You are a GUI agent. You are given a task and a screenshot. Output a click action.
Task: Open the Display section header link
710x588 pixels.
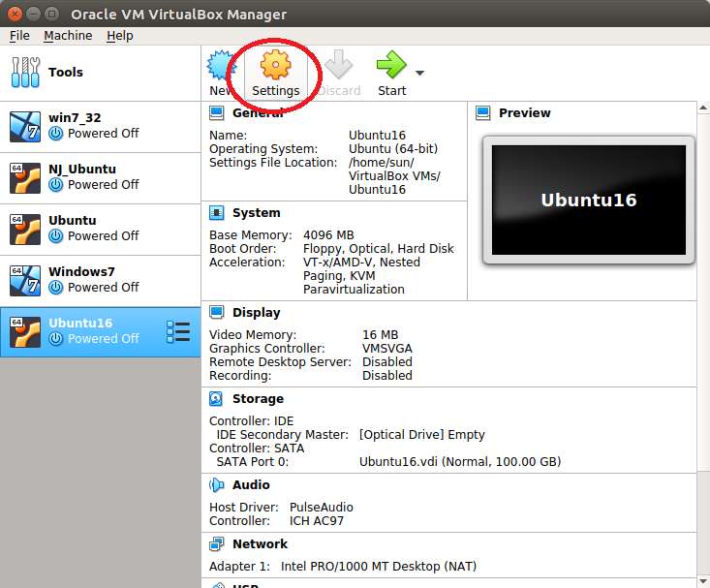[x=257, y=313]
